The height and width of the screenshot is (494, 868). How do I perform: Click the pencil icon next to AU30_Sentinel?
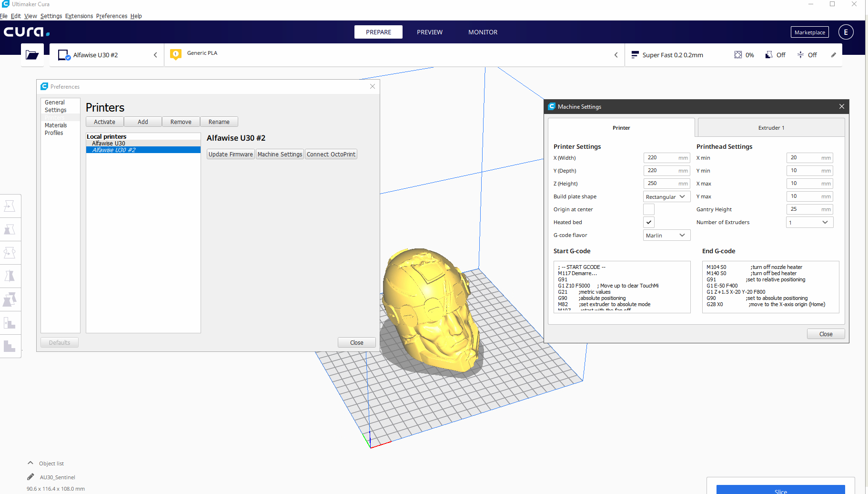point(30,477)
